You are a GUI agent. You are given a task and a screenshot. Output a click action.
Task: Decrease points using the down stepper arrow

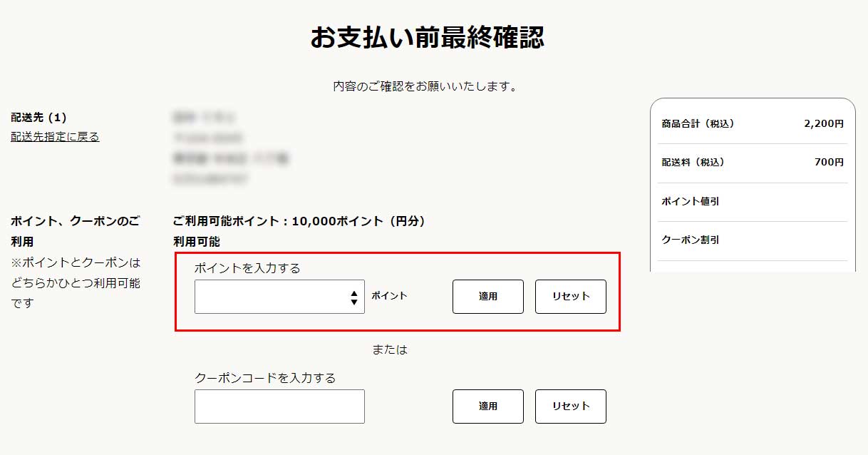point(354,302)
